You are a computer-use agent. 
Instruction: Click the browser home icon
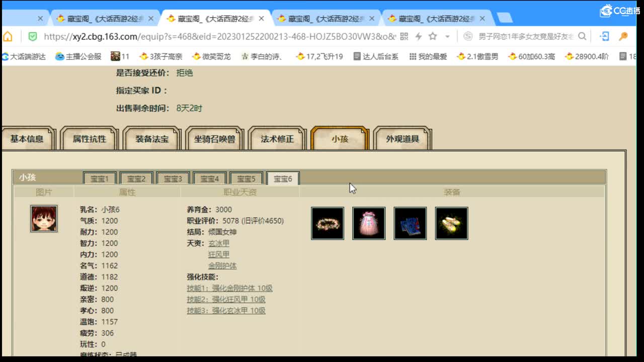click(8, 36)
